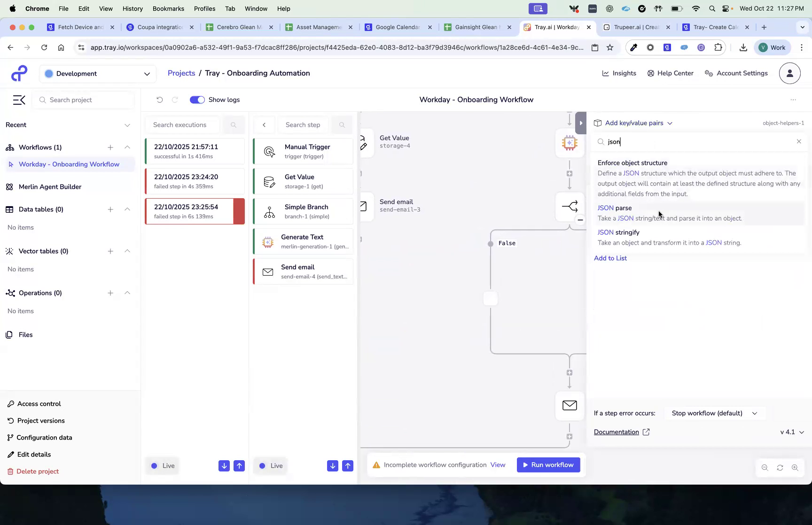
Task: Click the Run workflow button
Action: tap(548, 465)
